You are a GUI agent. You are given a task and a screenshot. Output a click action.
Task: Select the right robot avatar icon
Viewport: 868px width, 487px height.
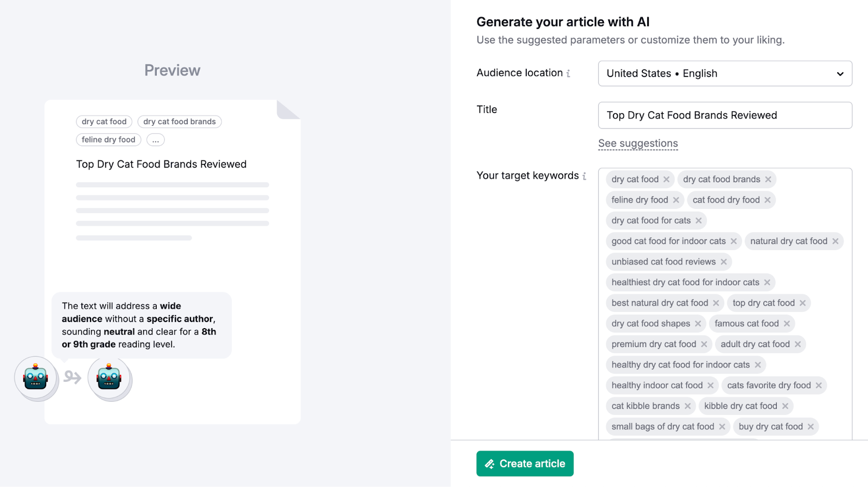pyautogui.click(x=109, y=378)
